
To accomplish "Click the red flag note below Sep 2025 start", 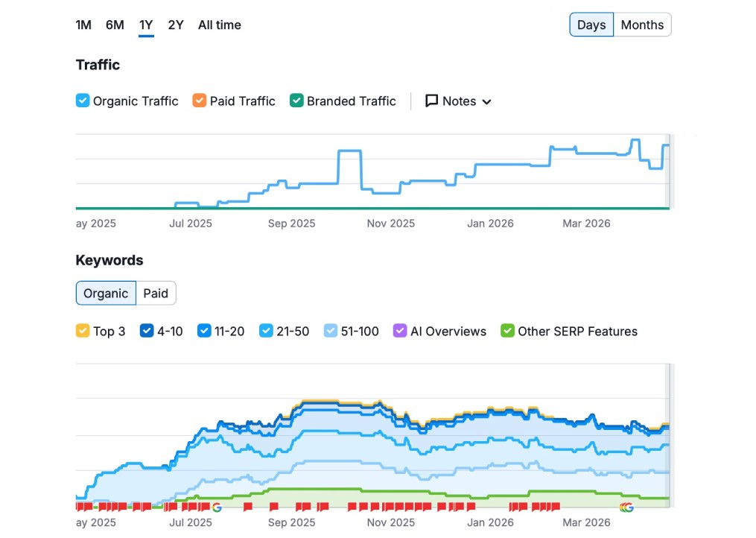I will coord(273,507).
